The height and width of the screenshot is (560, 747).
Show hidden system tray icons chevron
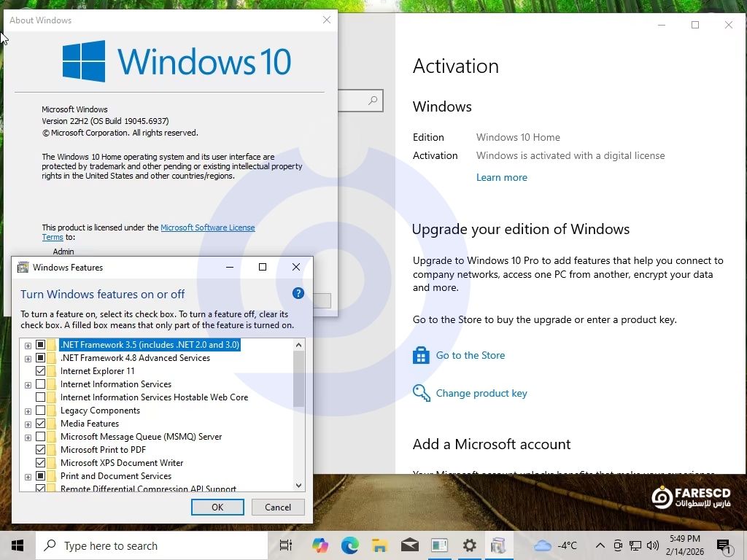(x=600, y=545)
